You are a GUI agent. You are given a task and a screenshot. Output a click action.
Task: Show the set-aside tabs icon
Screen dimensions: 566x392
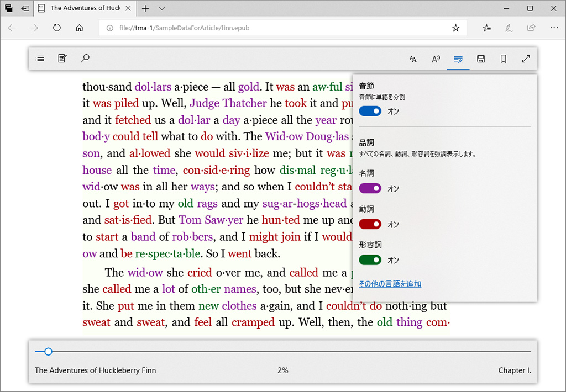(x=8, y=8)
